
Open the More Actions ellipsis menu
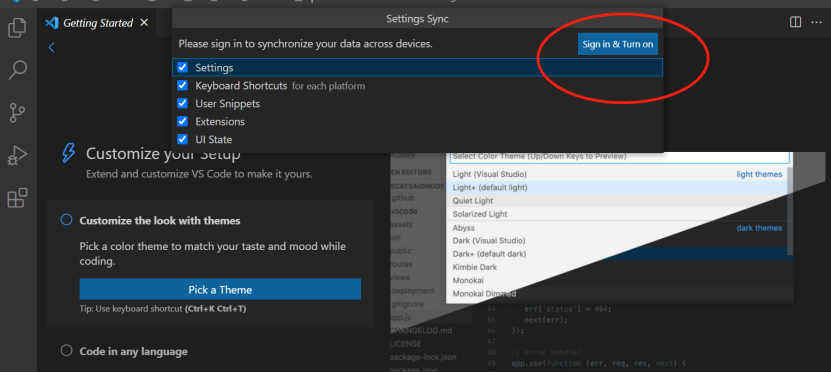[x=816, y=22]
